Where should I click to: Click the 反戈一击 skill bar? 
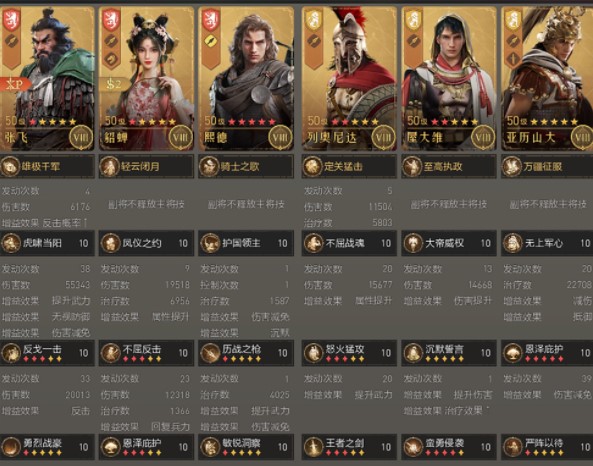click(47, 353)
